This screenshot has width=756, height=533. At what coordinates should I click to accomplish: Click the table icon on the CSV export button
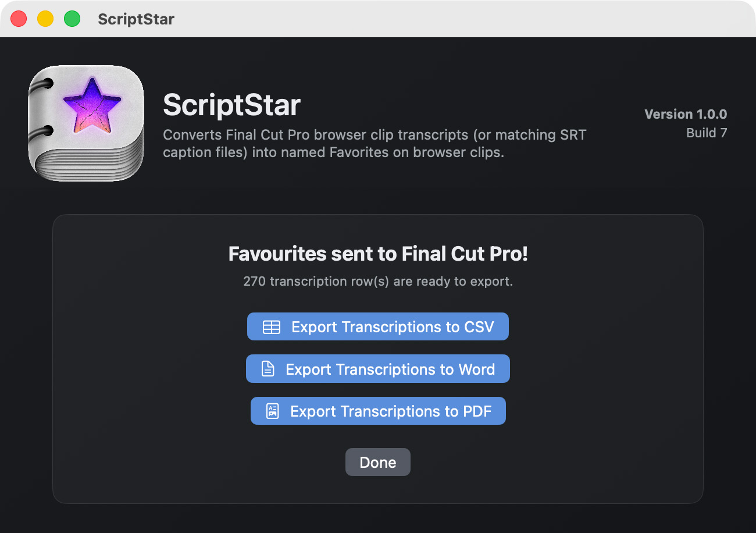pos(272,327)
